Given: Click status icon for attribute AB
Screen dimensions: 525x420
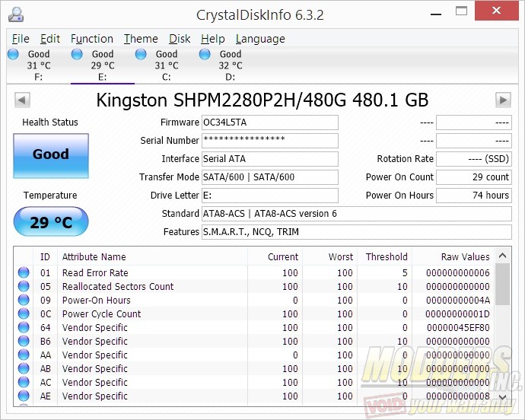Looking at the screenshot, I should coord(24,369).
